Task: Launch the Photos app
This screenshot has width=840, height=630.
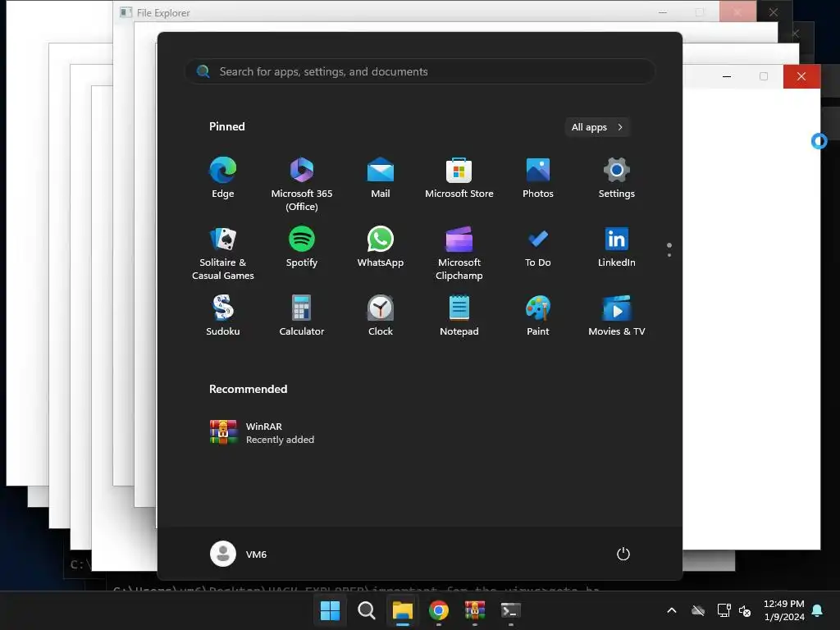Action: point(538,178)
